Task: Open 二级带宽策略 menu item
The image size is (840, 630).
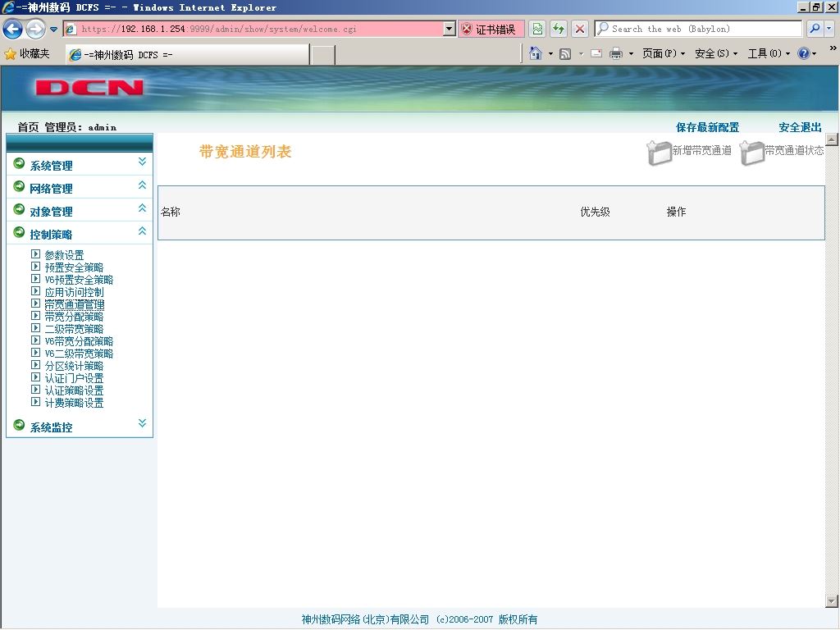Action: (74, 329)
